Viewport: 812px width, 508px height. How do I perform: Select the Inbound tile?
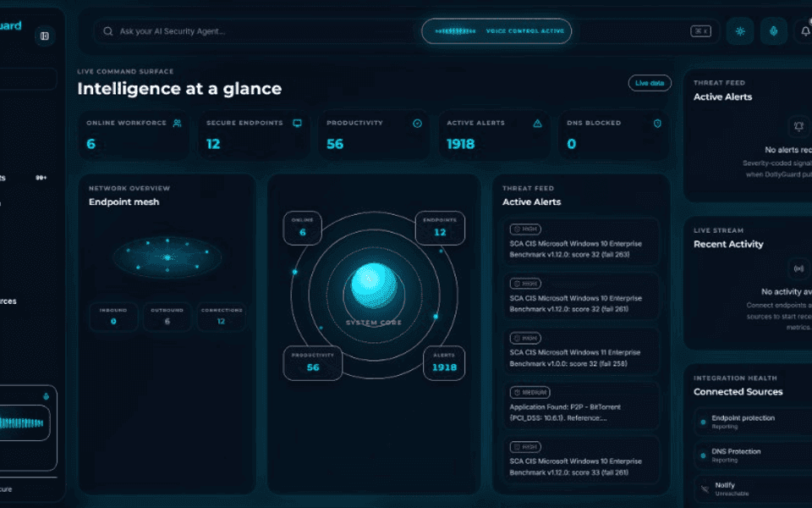point(113,316)
